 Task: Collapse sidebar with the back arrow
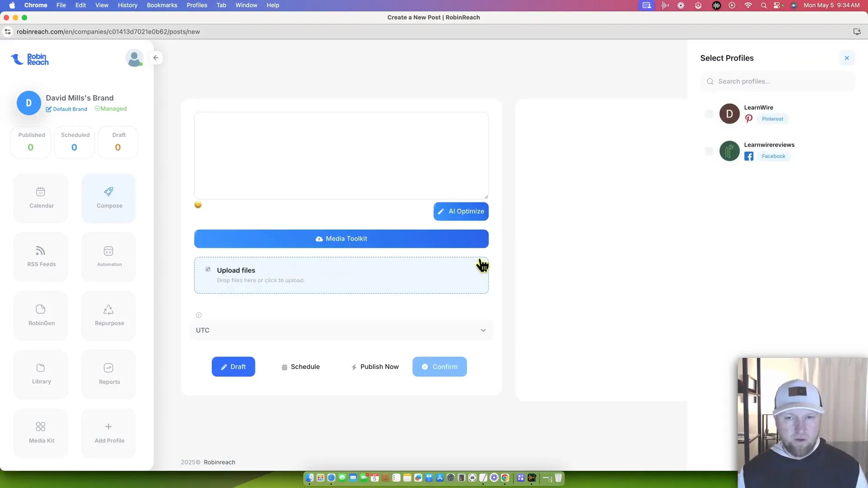[x=156, y=58]
